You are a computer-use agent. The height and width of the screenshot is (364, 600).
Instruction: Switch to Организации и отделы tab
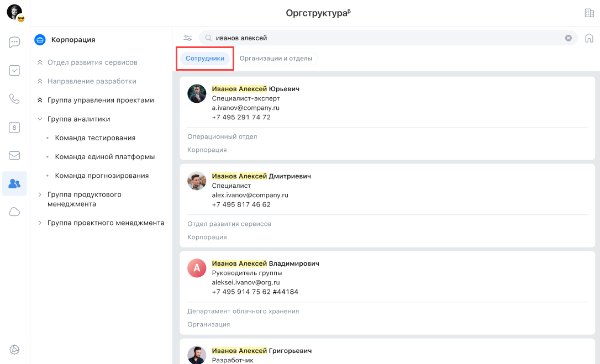(276, 58)
